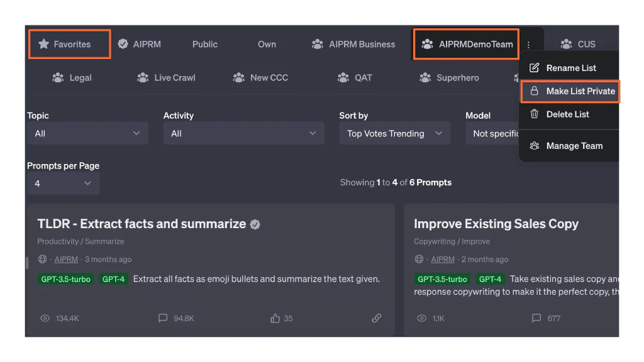The height and width of the screenshot is (362, 644).
Task: Open the Improve Existing Sales Copy prompt
Action: (x=496, y=224)
